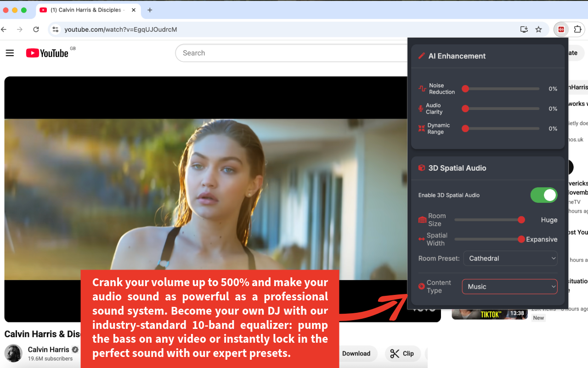The height and width of the screenshot is (368, 588).
Task: Click the Dynamic Range compress icon
Action: coord(421,128)
